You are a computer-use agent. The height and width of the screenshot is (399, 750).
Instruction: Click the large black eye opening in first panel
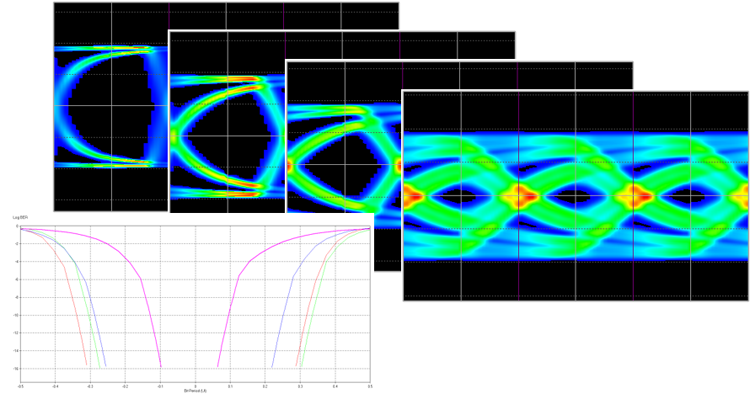111,106
